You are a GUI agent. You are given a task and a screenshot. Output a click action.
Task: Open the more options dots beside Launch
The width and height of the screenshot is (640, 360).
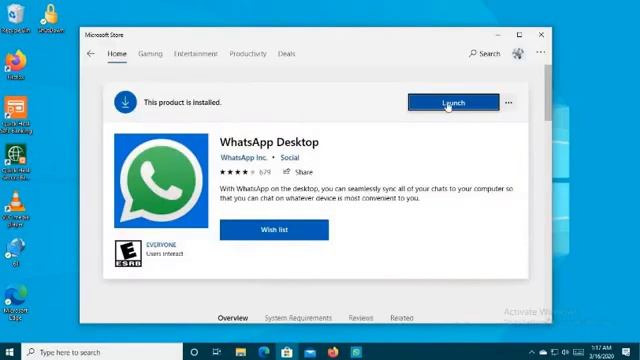pos(509,103)
